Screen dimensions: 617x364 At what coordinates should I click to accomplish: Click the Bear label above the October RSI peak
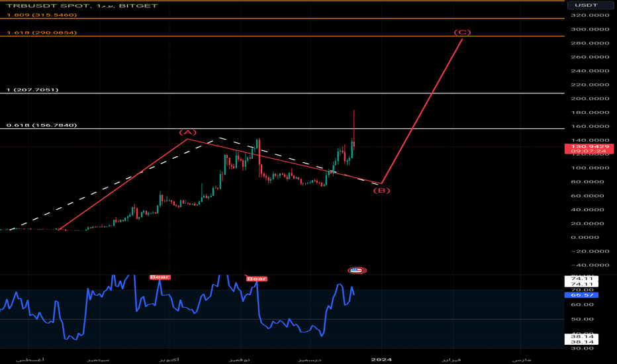160,277
